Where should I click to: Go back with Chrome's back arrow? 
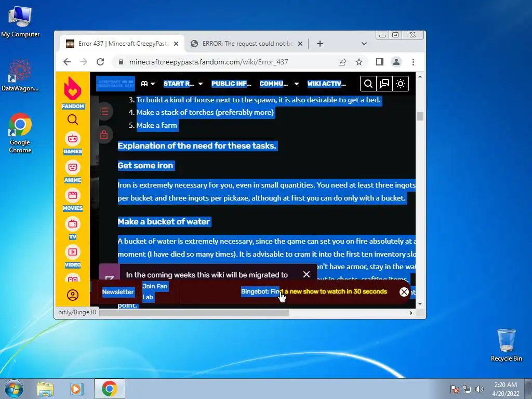point(67,62)
